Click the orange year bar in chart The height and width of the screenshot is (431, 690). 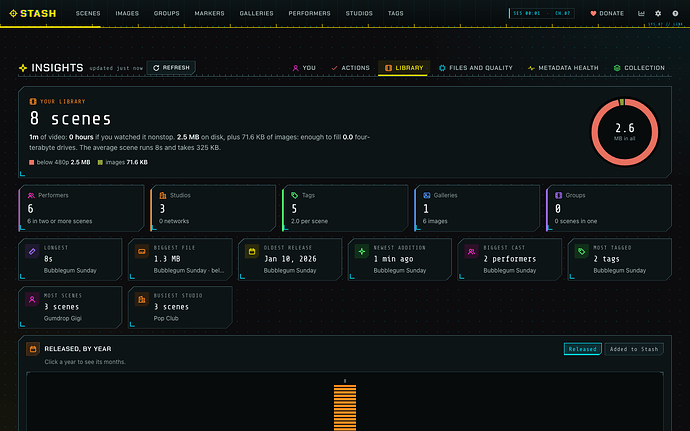[345, 408]
